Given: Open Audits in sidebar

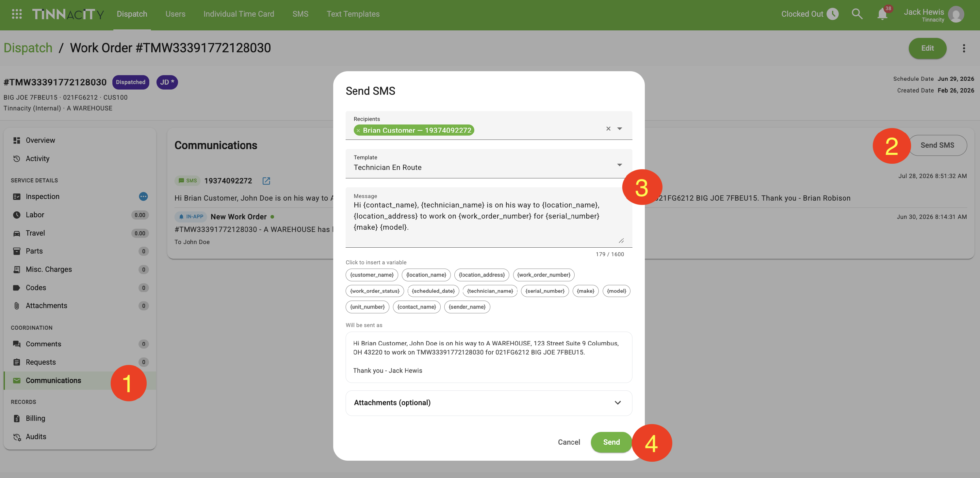Looking at the screenshot, I should click(x=79, y=437).
